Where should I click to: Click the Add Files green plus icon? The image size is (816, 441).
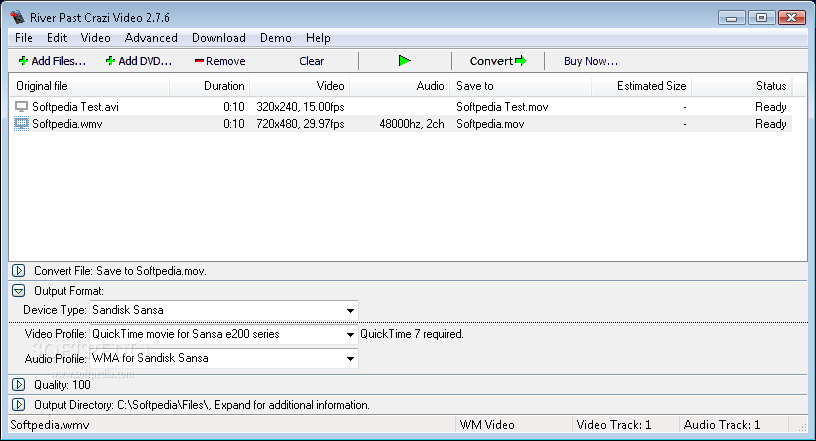click(23, 61)
